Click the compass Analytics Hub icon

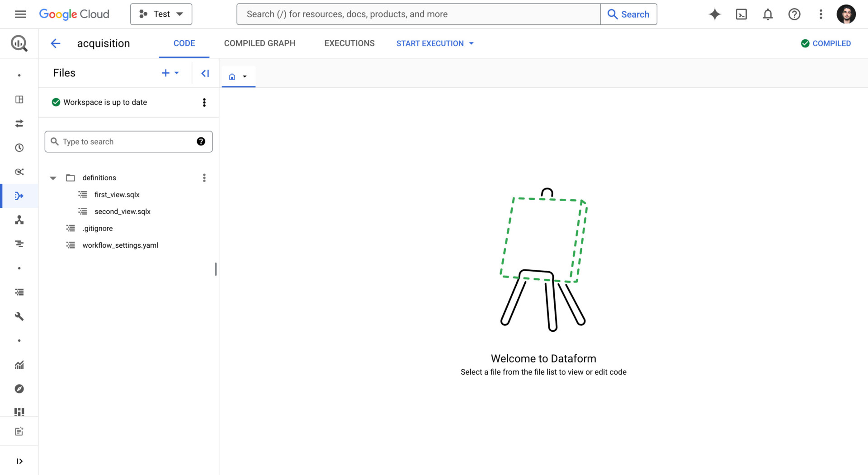pos(19,389)
